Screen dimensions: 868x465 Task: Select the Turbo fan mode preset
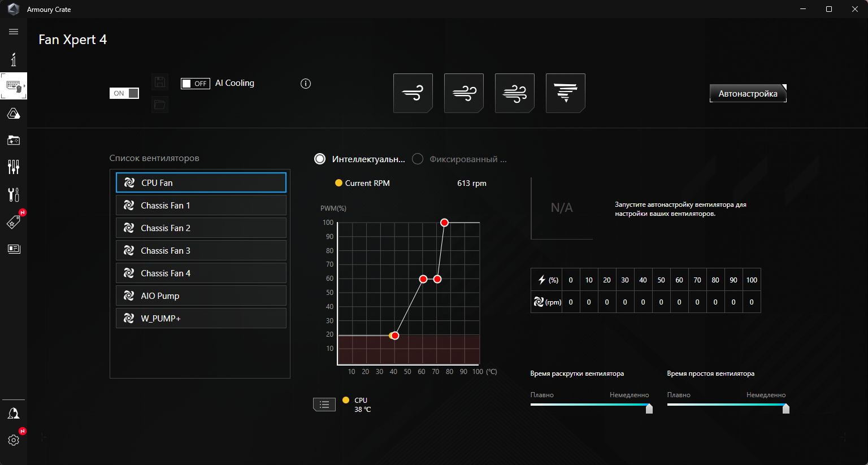click(515, 93)
